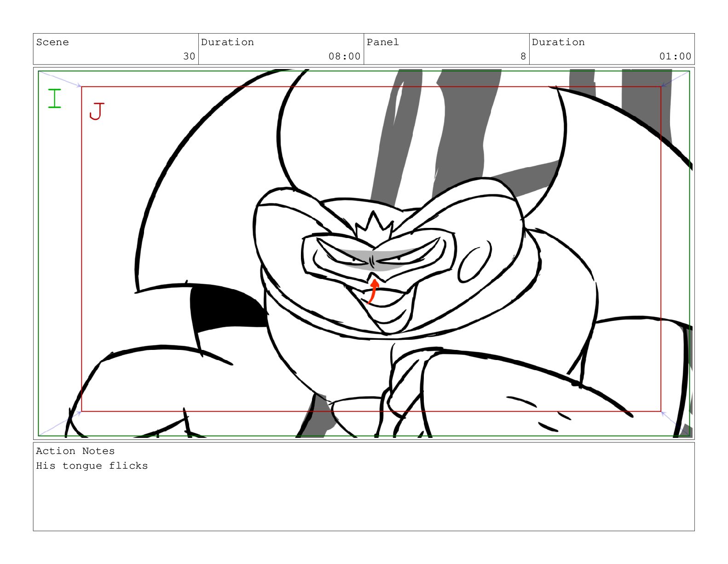Image resolution: width=728 pixels, height=564 pixels.
Task: Click the 'His tongue flicks' note text
Action: 92,466
